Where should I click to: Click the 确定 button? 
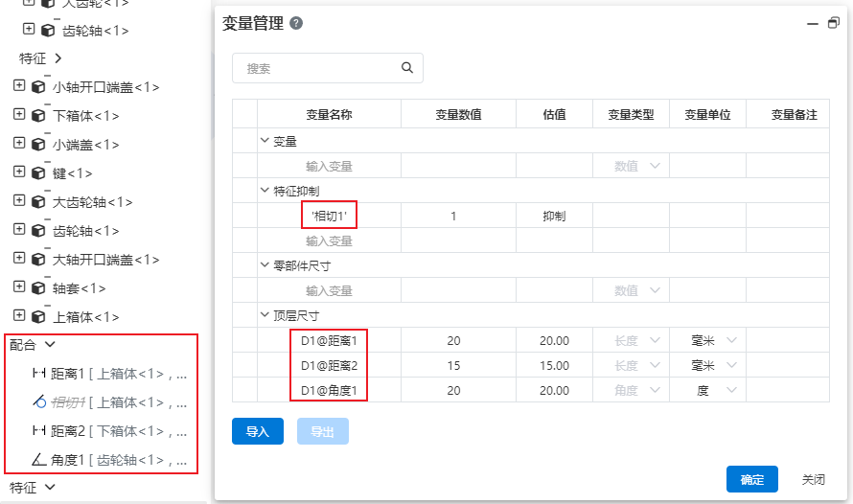[x=751, y=480]
